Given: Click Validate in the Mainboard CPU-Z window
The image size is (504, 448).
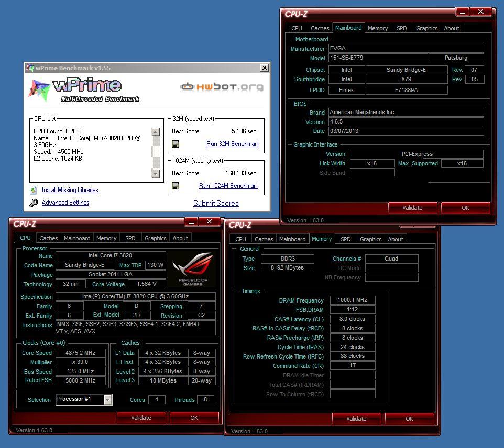Looking at the screenshot, I should coord(412,207).
